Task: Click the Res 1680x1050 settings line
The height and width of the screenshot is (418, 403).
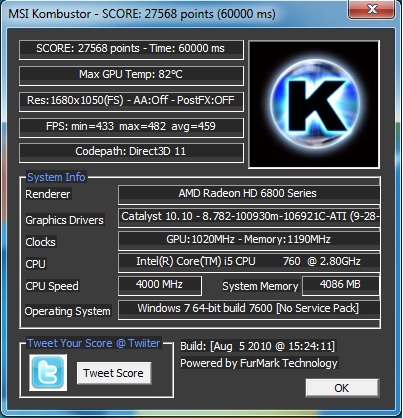Action: 131,101
